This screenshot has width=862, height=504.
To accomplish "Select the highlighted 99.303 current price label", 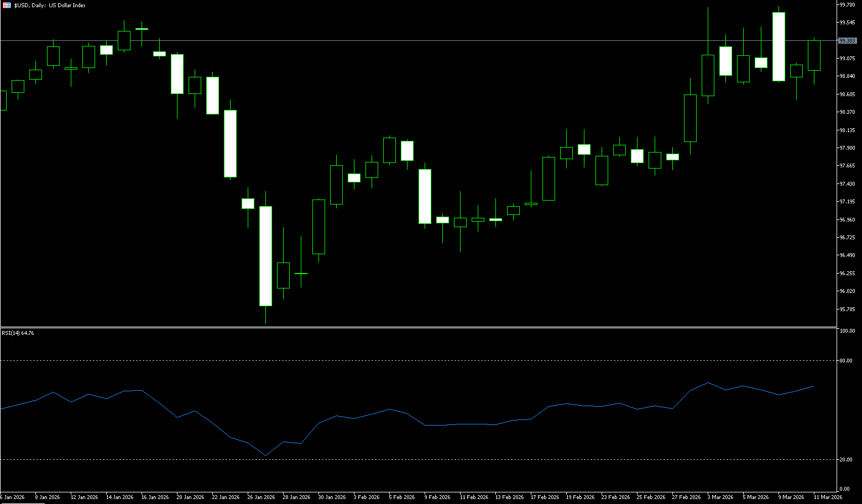I will pyautogui.click(x=847, y=41).
